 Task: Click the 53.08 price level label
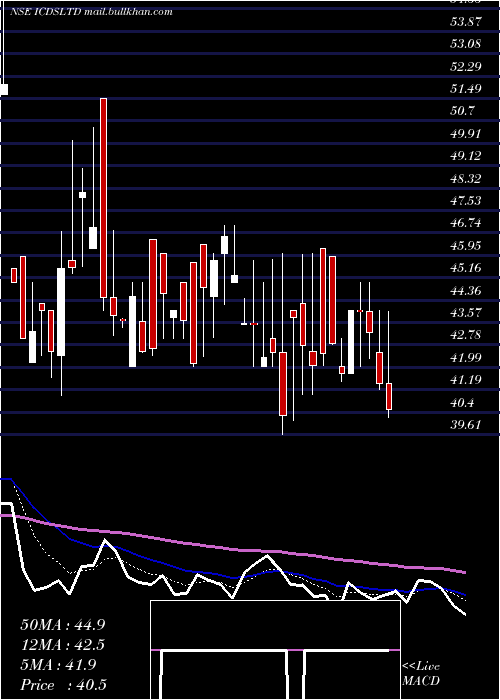(x=466, y=43)
